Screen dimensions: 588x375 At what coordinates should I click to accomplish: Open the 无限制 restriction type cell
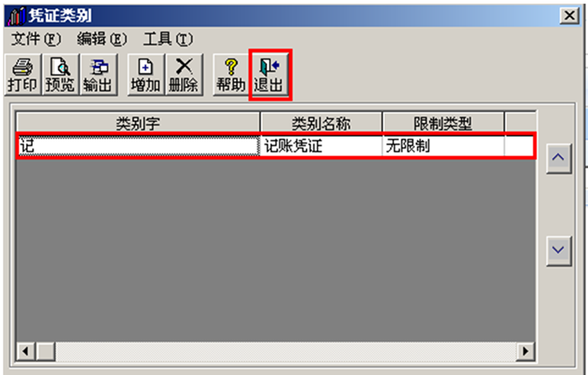tap(444, 146)
